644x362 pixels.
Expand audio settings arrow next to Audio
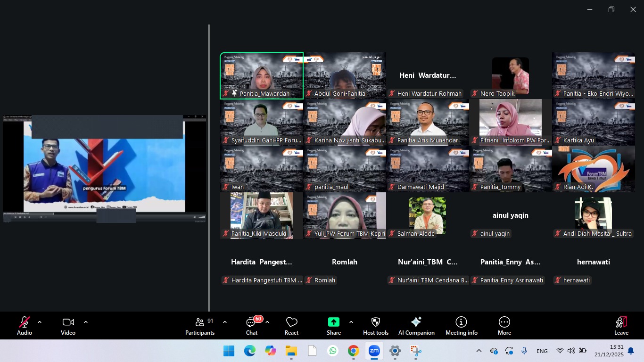point(40,322)
